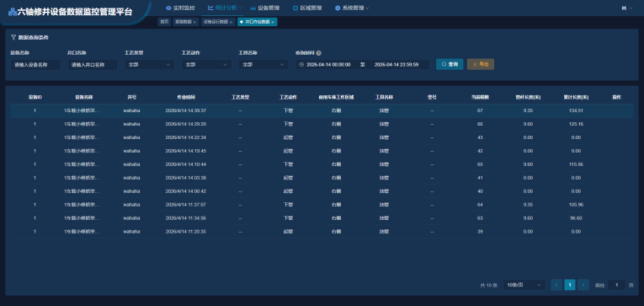Click the filter funnel icon in query conditions header
644x306 pixels.
coord(13,37)
